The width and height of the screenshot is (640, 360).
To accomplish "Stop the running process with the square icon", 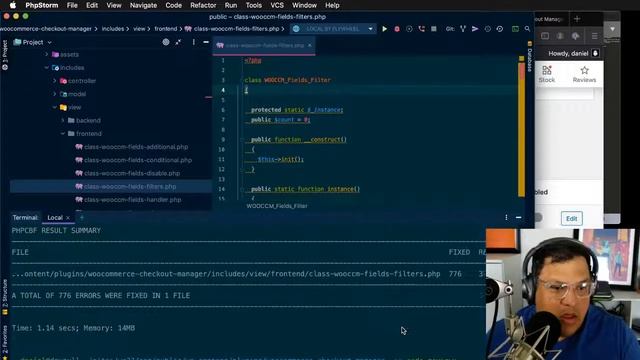I will [434, 29].
